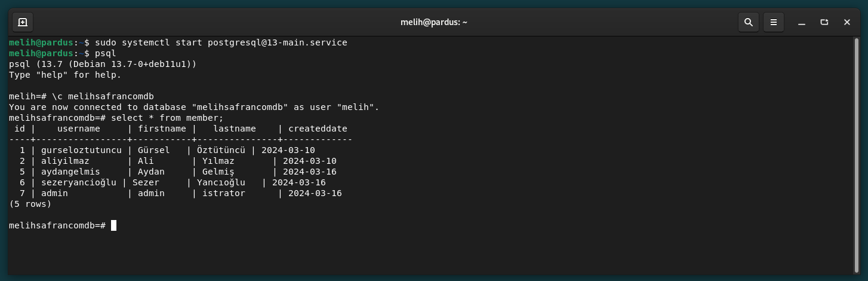Open the terminal search tool

(748, 22)
